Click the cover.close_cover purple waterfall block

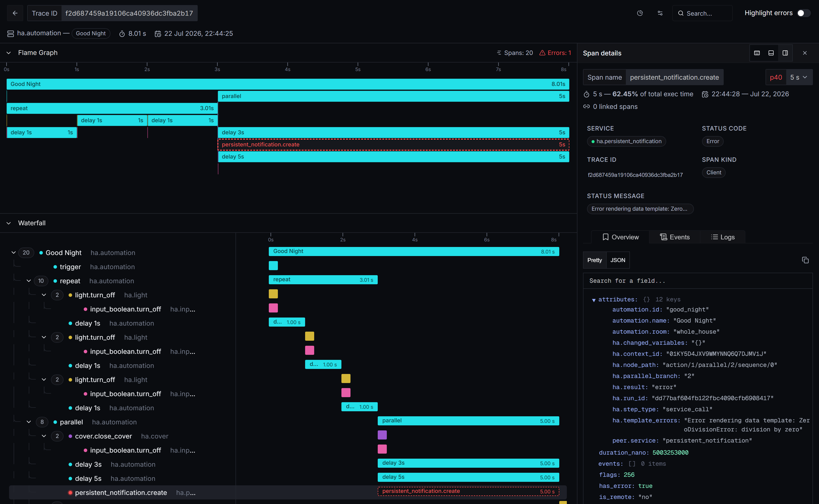(382, 435)
